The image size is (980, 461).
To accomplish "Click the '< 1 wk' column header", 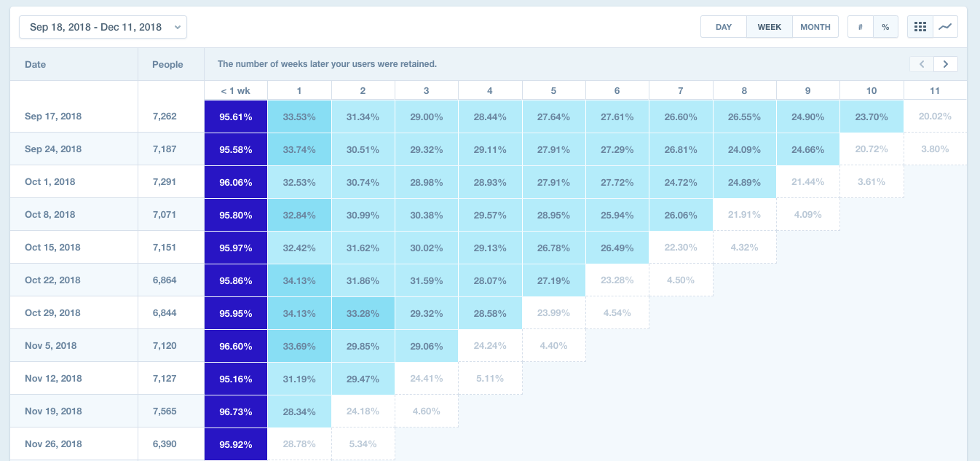I will tap(236, 90).
